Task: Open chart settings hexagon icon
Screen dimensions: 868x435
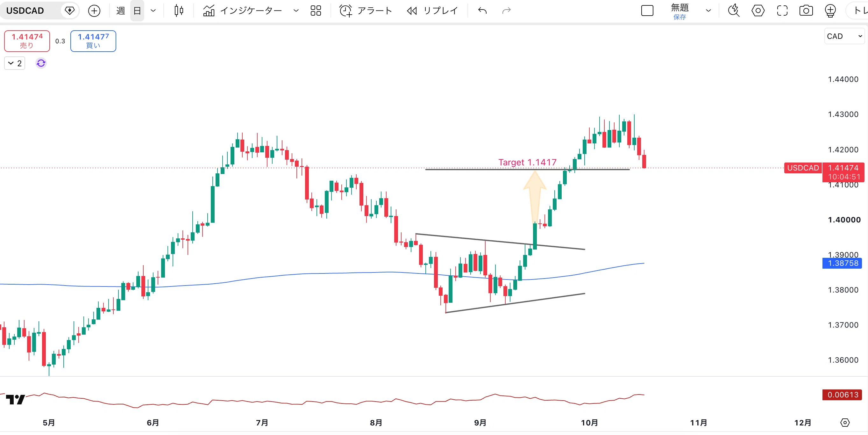Action: (758, 11)
